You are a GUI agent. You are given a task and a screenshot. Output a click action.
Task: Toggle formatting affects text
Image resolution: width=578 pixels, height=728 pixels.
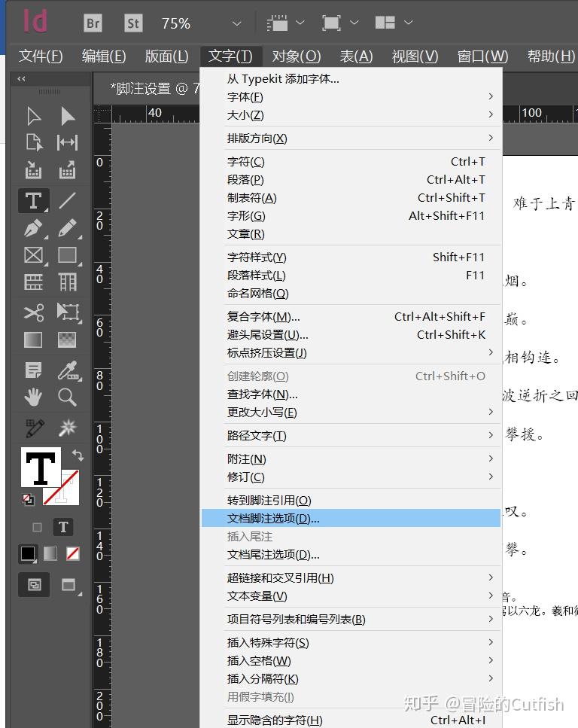tap(63, 528)
